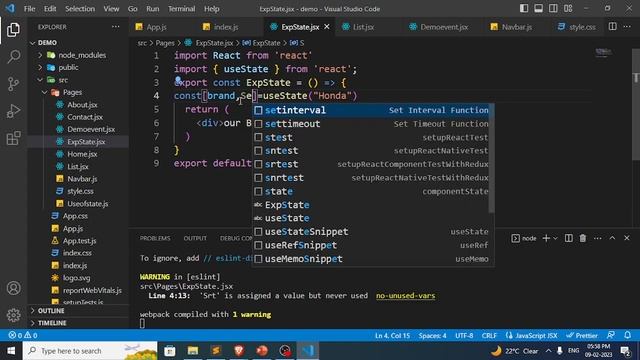The height and width of the screenshot is (360, 640).
Task: Open the File menu
Action: pyautogui.click(x=29, y=9)
